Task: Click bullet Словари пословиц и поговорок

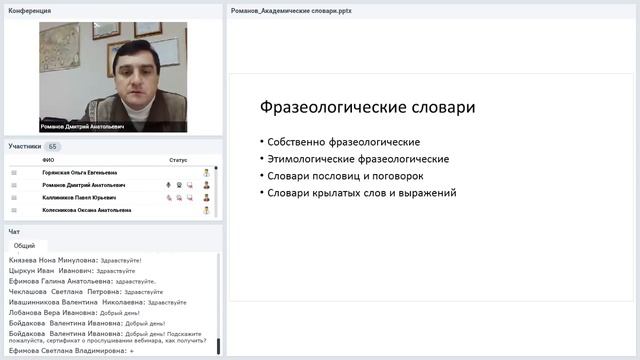Action: pyautogui.click(x=345, y=176)
